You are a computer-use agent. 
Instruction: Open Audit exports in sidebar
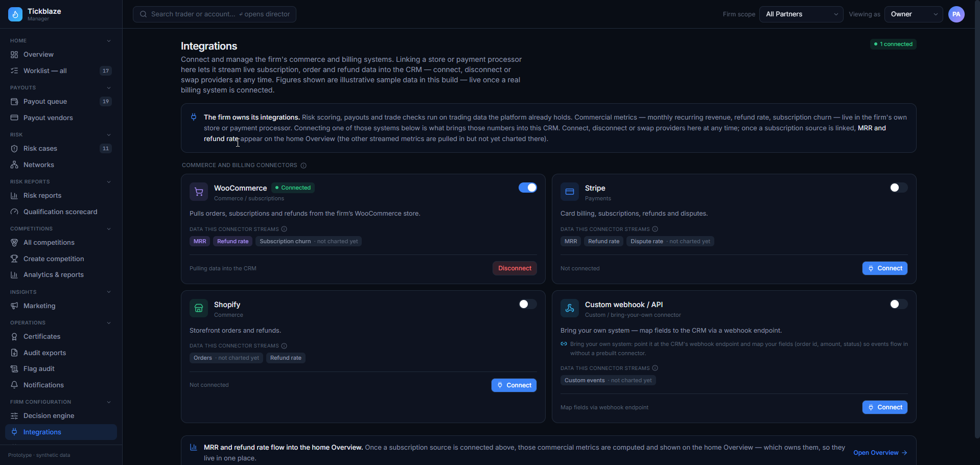pyautogui.click(x=61, y=353)
